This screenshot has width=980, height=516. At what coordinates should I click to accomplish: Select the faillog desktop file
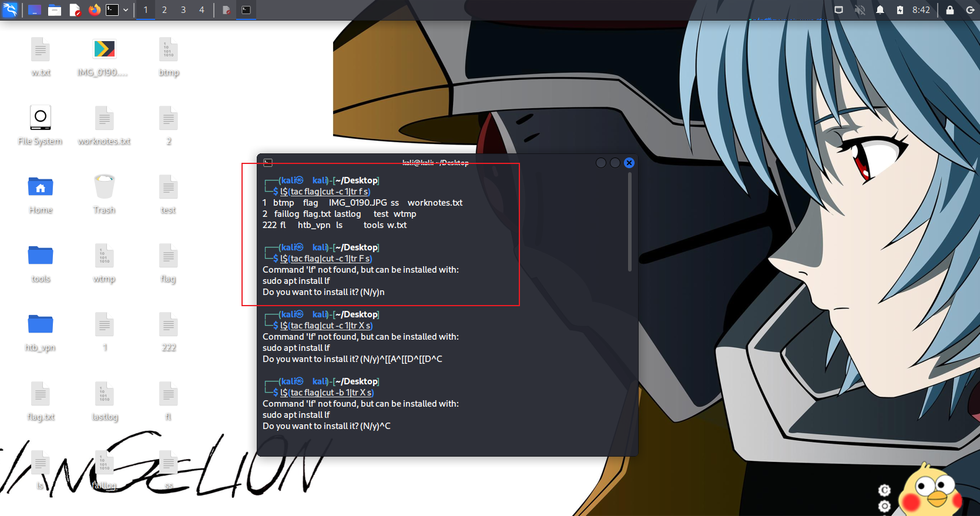click(x=104, y=470)
